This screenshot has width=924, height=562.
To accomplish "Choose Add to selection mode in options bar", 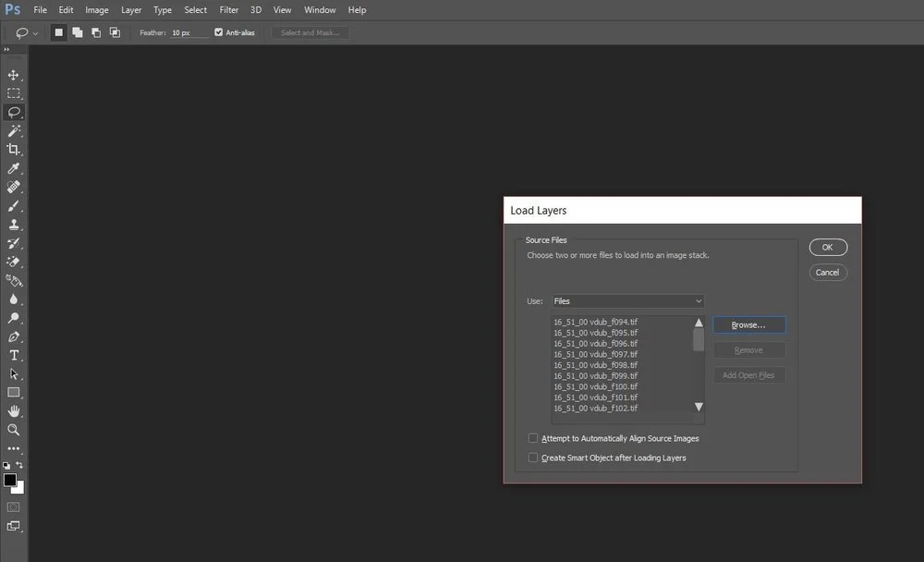I will (78, 31).
